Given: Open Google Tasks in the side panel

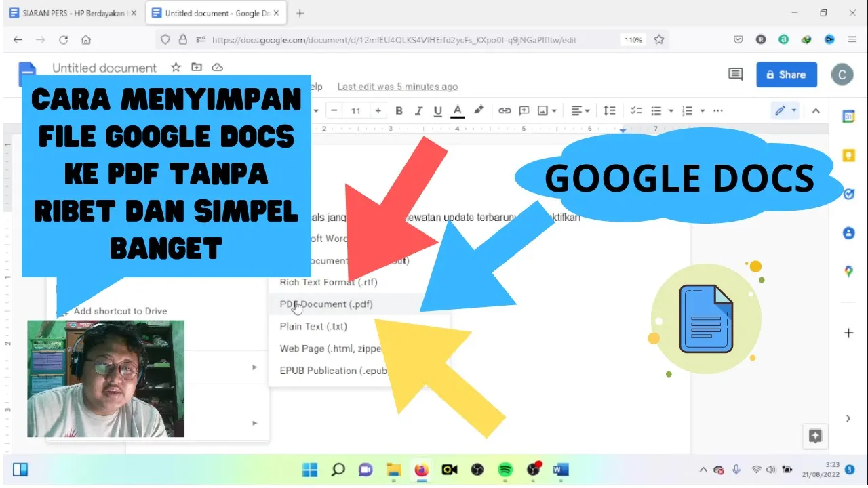Looking at the screenshot, I should (x=848, y=194).
